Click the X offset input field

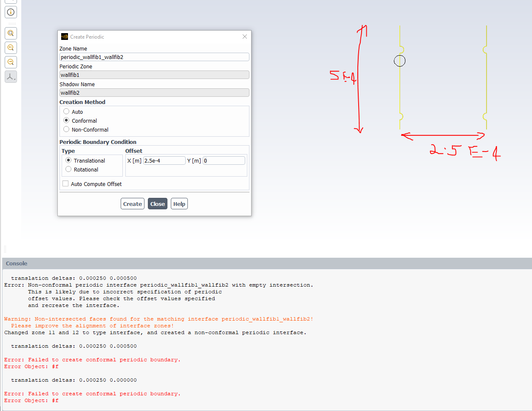pyautogui.click(x=164, y=160)
